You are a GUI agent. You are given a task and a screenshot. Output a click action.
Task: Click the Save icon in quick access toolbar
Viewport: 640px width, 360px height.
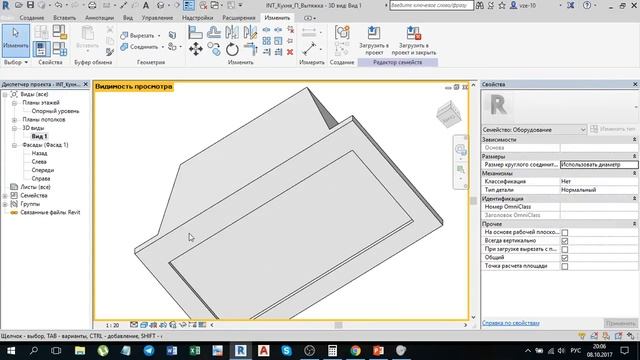click(x=30, y=5)
